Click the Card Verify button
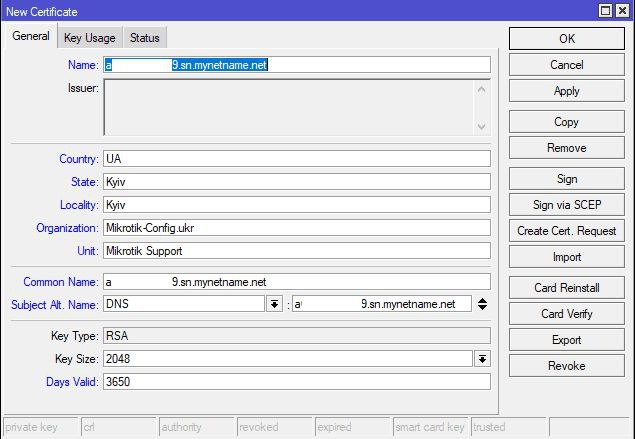This screenshot has width=635, height=439. click(x=567, y=314)
